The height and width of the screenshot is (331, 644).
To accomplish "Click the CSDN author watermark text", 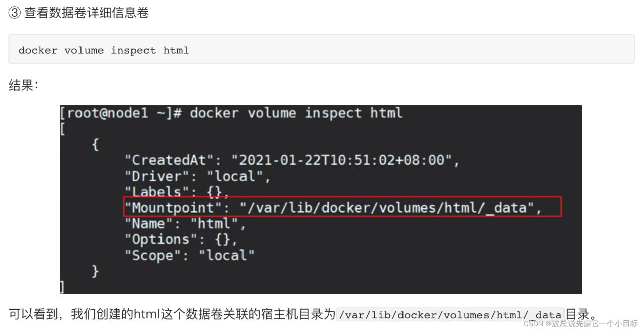I will [x=581, y=323].
